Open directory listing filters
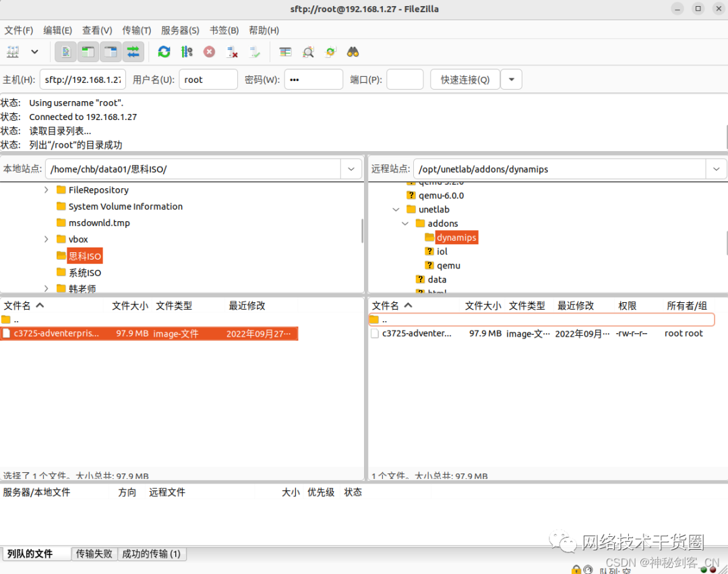 click(x=284, y=52)
